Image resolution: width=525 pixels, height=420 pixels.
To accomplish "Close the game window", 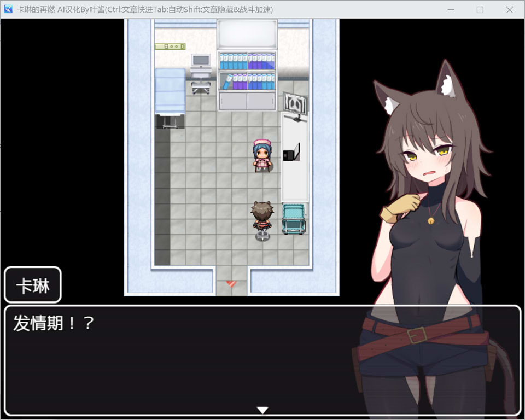I will (x=509, y=10).
